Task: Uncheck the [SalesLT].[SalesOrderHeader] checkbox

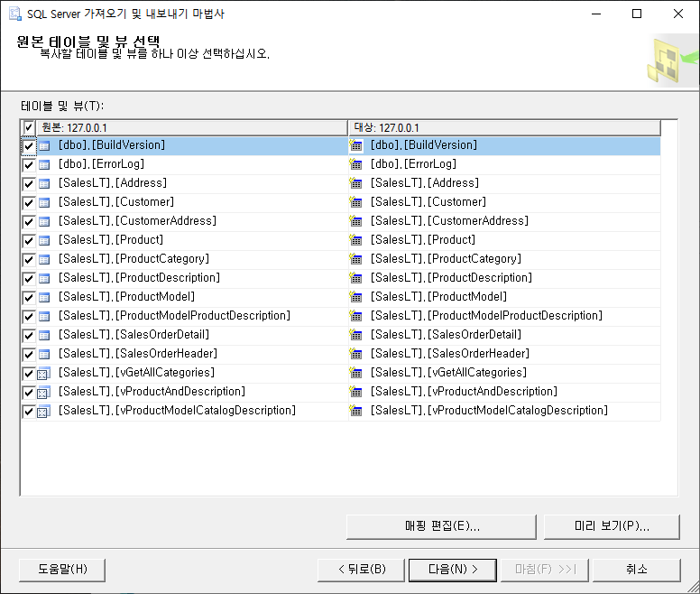Action: pyautogui.click(x=29, y=355)
